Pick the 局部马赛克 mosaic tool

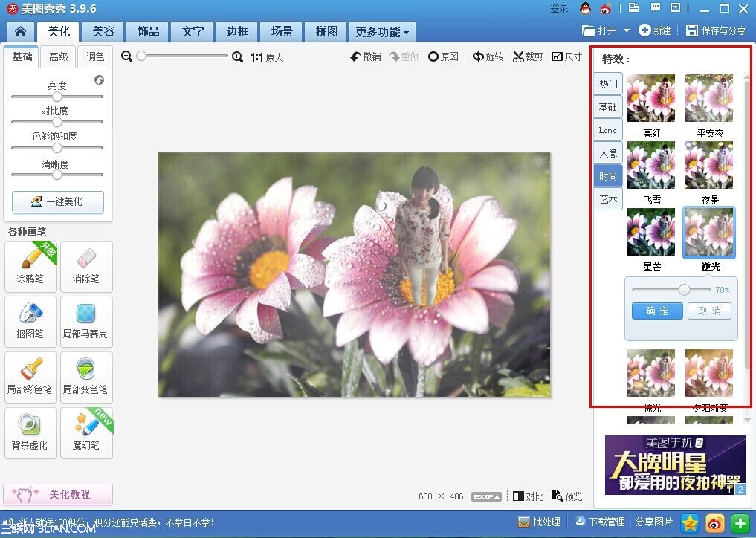coord(87,322)
